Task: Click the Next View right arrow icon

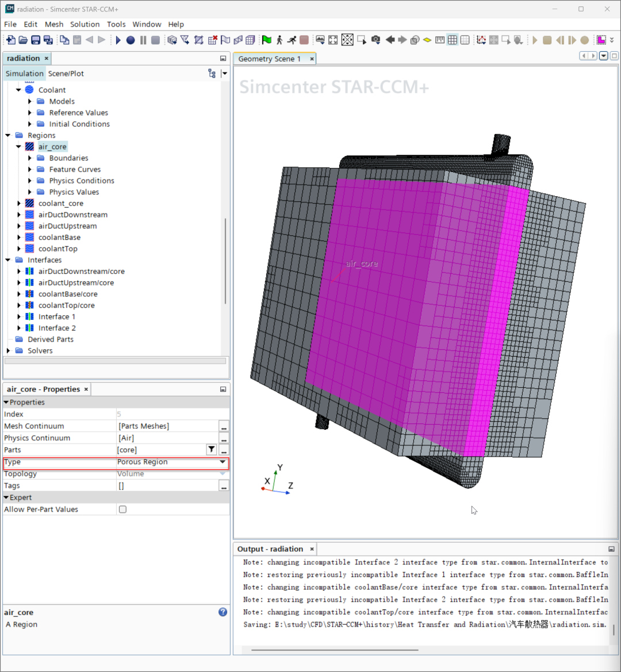Action: (x=402, y=40)
